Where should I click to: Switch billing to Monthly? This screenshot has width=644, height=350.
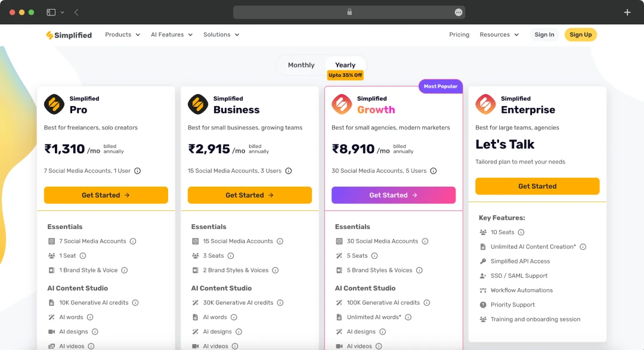click(x=301, y=65)
